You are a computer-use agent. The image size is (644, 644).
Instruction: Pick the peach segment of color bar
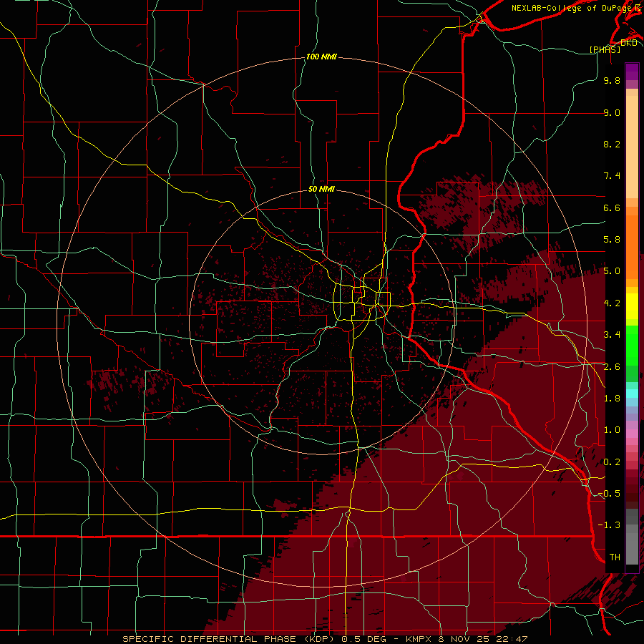632,147
